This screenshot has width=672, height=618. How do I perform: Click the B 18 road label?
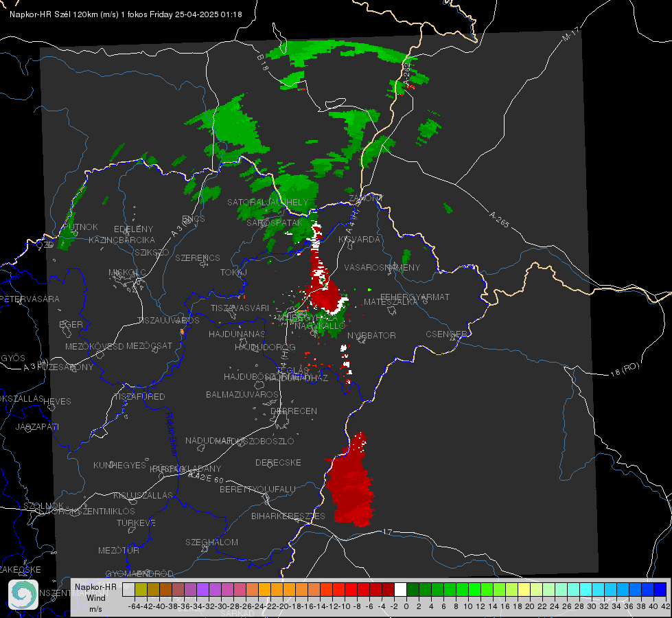click(262, 62)
